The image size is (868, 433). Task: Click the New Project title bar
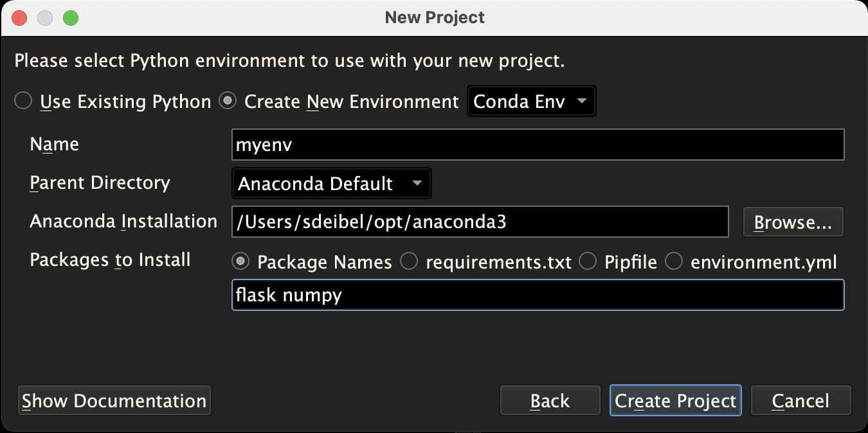[435, 17]
